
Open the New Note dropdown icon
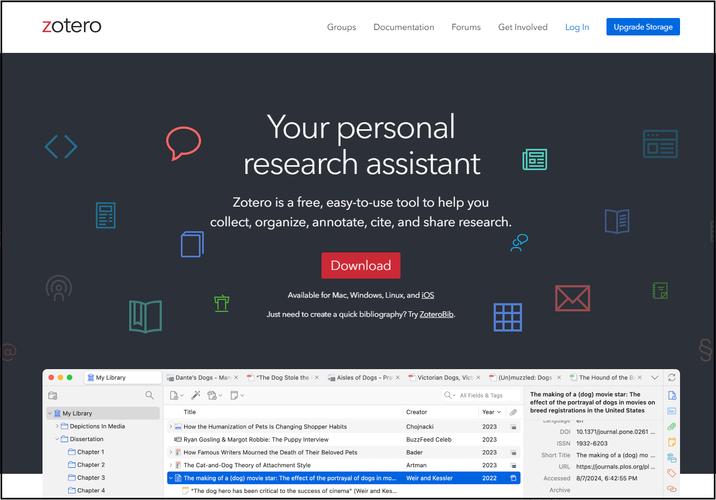[237, 395]
